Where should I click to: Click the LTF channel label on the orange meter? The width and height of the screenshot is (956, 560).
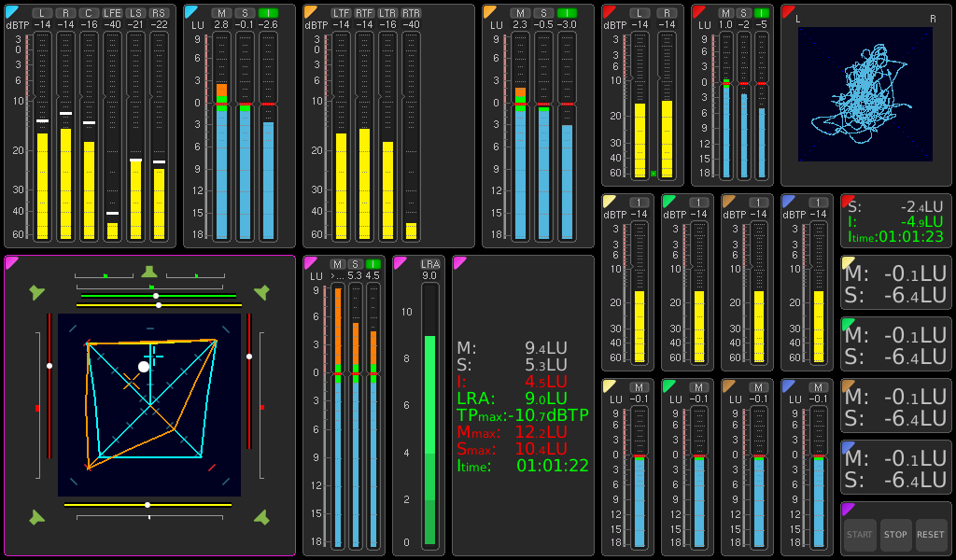point(341,12)
